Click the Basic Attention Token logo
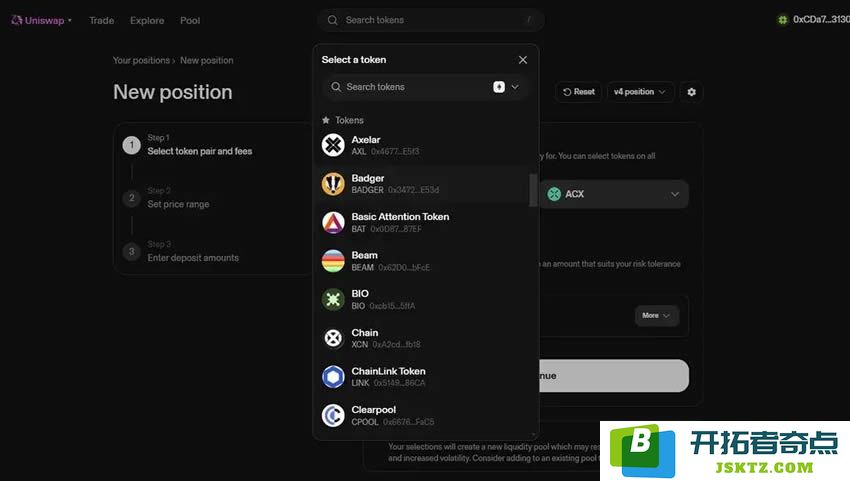850x481 pixels. point(333,222)
